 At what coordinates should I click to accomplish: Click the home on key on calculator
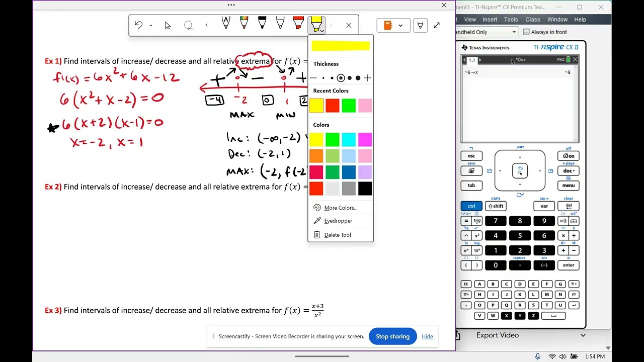coord(568,156)
